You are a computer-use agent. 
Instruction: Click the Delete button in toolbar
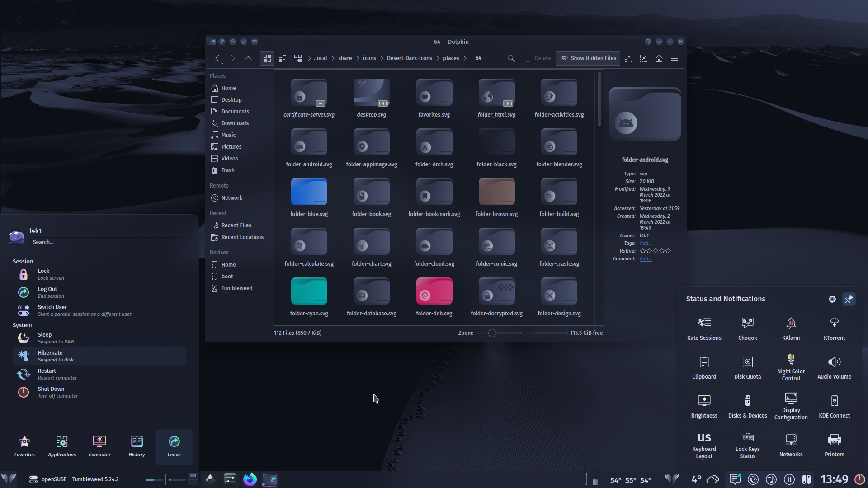(x=538, y=58)
